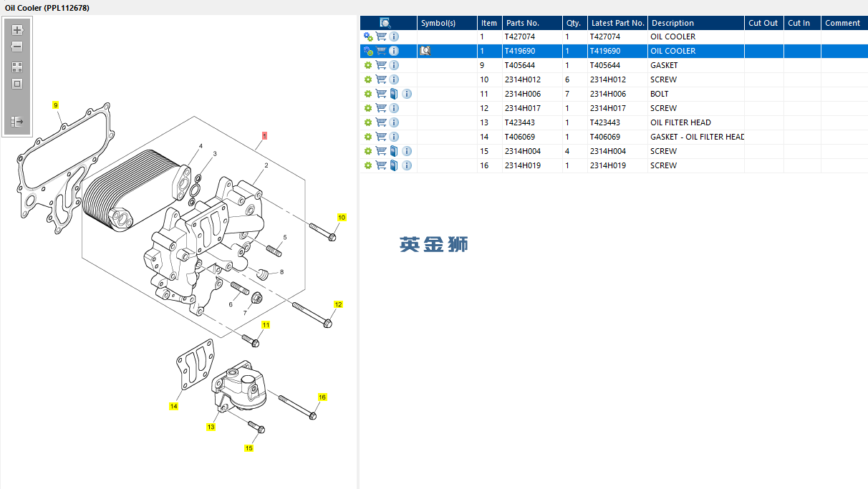Select callout 13 on the diagram
868x489 pixels.
click(211, 427)
